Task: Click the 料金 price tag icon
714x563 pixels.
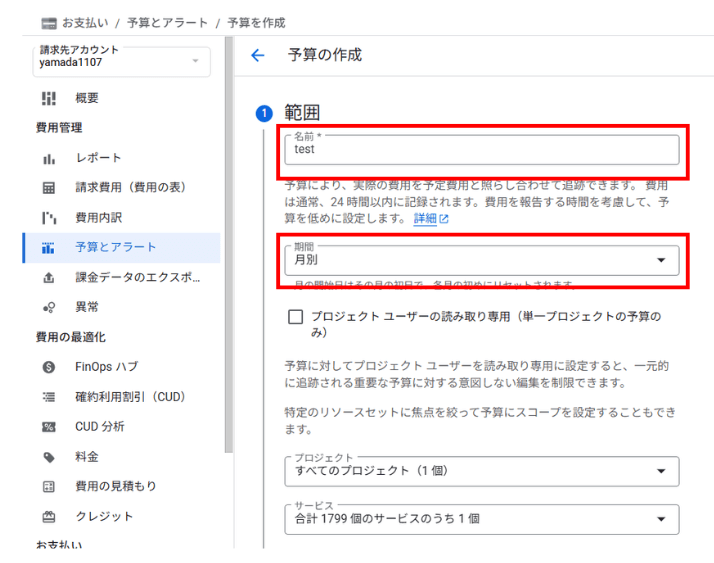Action: click(48, 457)
